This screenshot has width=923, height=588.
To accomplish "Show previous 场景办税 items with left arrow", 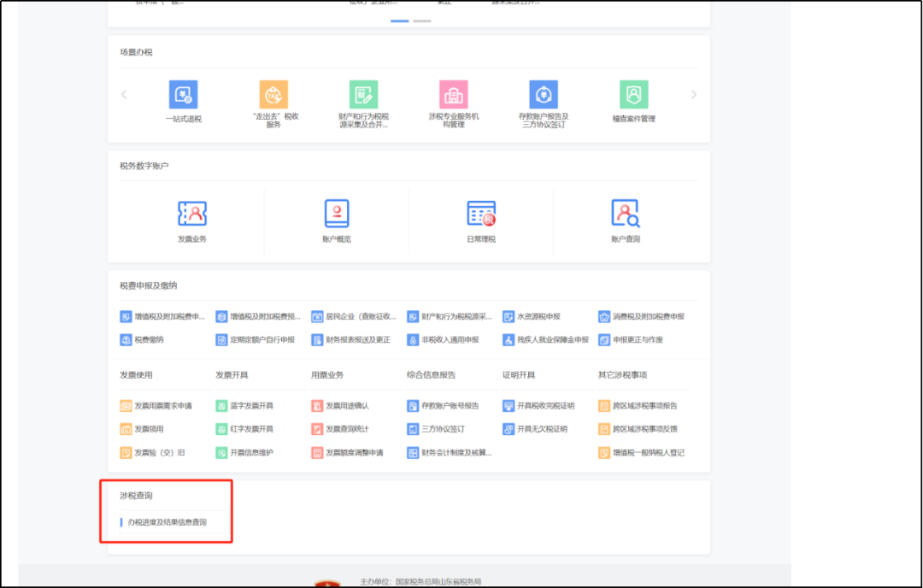I will 124,94.
